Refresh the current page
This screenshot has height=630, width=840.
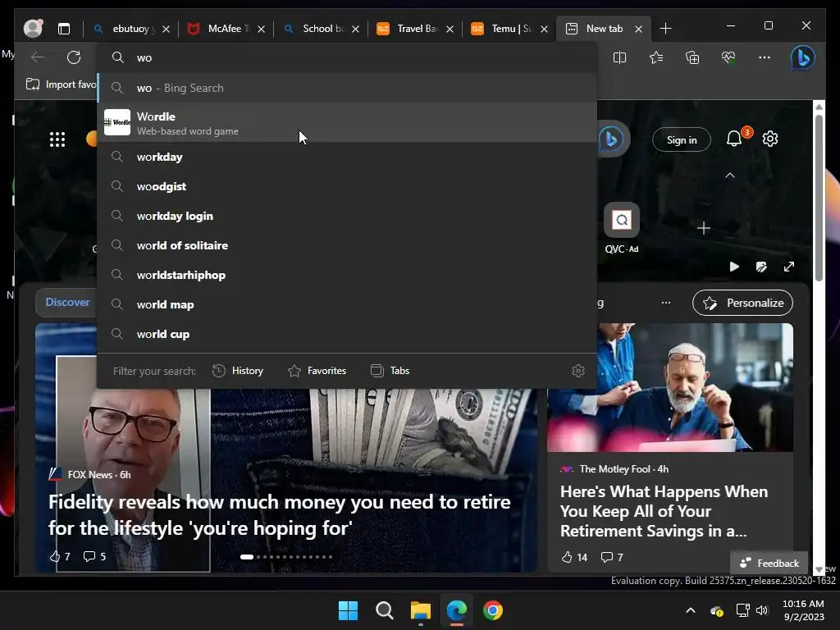click(x=74, y=57)
